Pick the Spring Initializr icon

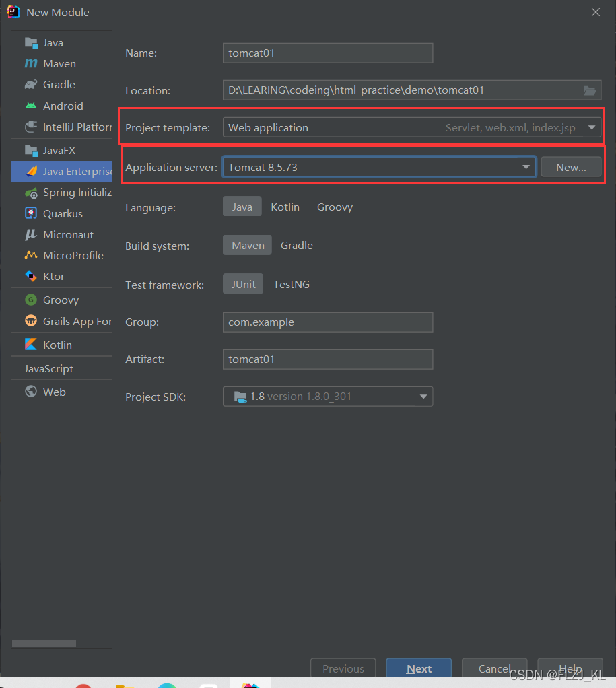pyautogui.click(x=31, y=193)
